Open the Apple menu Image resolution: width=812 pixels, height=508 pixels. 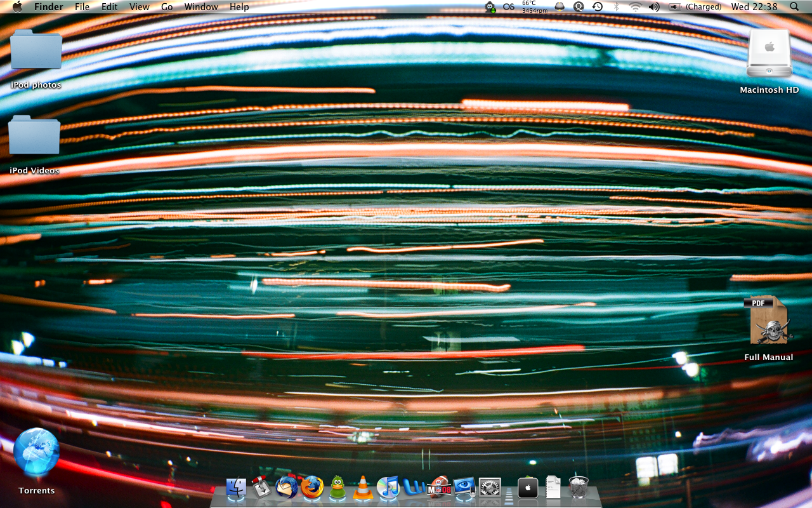point(17,7)
